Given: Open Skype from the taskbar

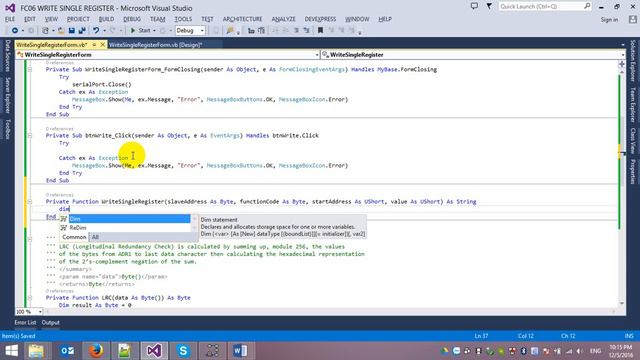Looking at the screenshot, I should [183, 351].
